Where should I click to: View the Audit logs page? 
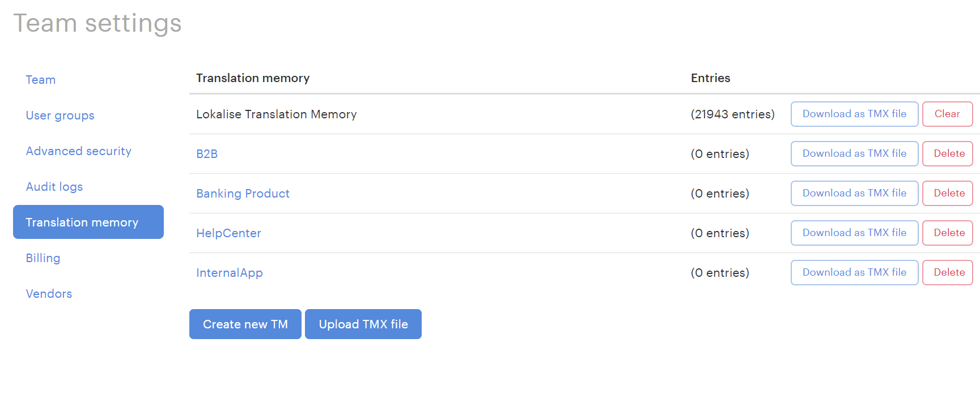click(54, 187)
